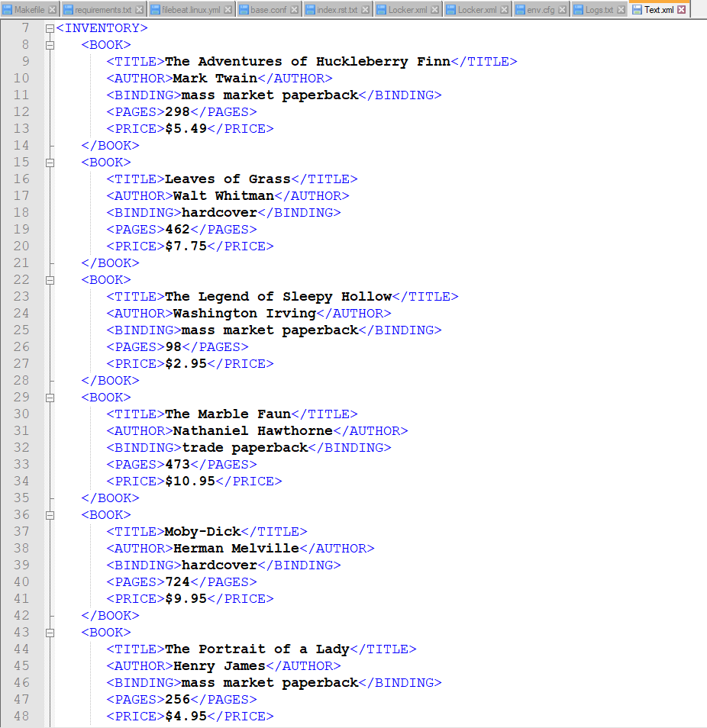Image resolution: width=707 pixels, height=728 pixels.
Task: Click the Text.xml file icon
Action: [x=638, y=10]
